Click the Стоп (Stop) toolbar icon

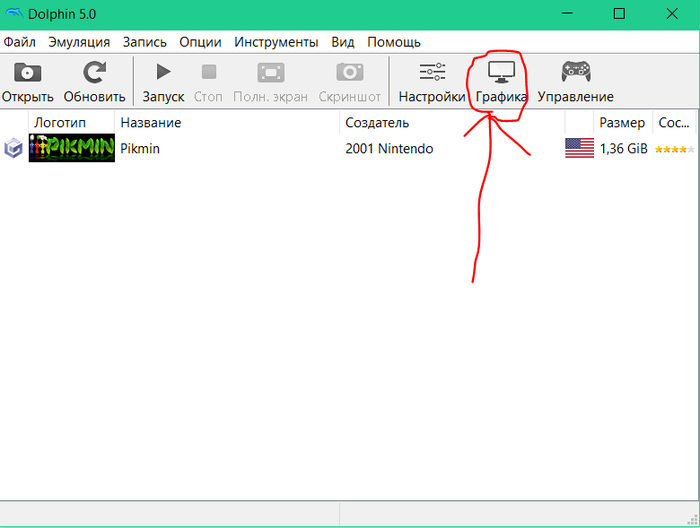click(208, 73)
